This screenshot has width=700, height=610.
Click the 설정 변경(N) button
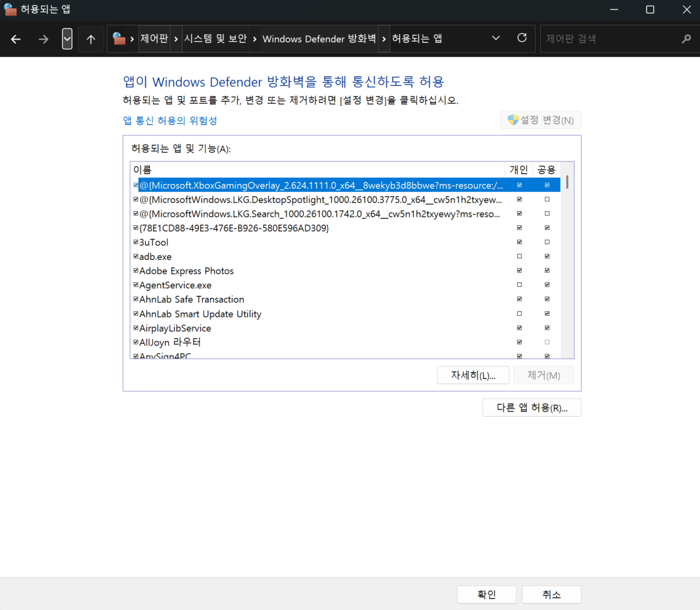tap(541, 120)
